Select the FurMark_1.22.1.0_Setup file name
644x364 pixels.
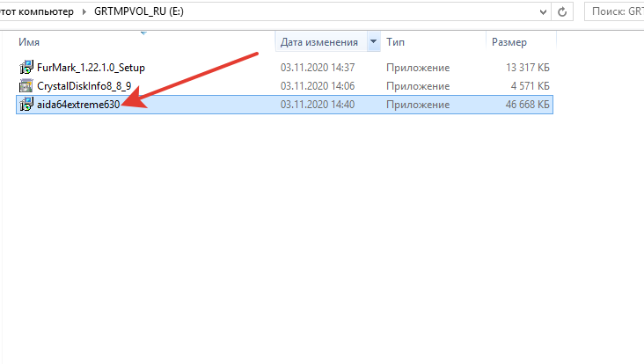tap(91, 68)
